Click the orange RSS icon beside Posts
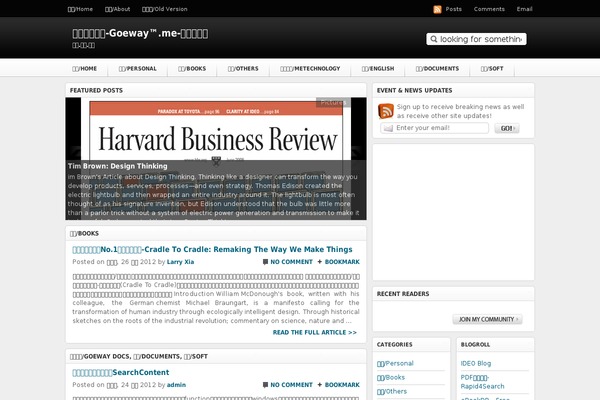Screen dimensions: 600x400 coord(437,9)
